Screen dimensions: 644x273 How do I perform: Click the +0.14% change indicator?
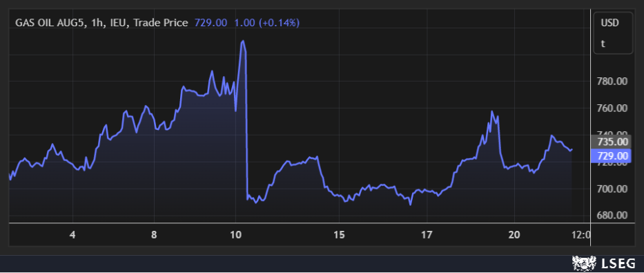(x=280, y=23)
